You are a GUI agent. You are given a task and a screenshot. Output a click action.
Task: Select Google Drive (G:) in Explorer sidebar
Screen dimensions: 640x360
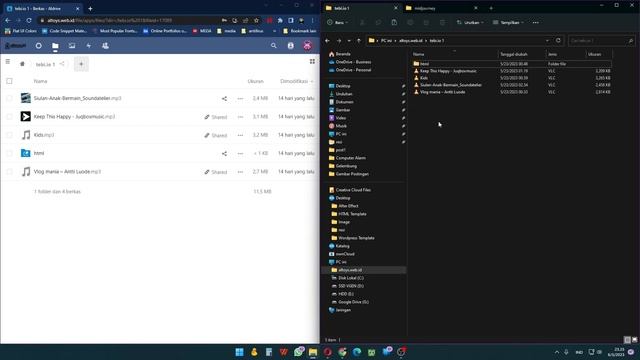coord(353,302)
